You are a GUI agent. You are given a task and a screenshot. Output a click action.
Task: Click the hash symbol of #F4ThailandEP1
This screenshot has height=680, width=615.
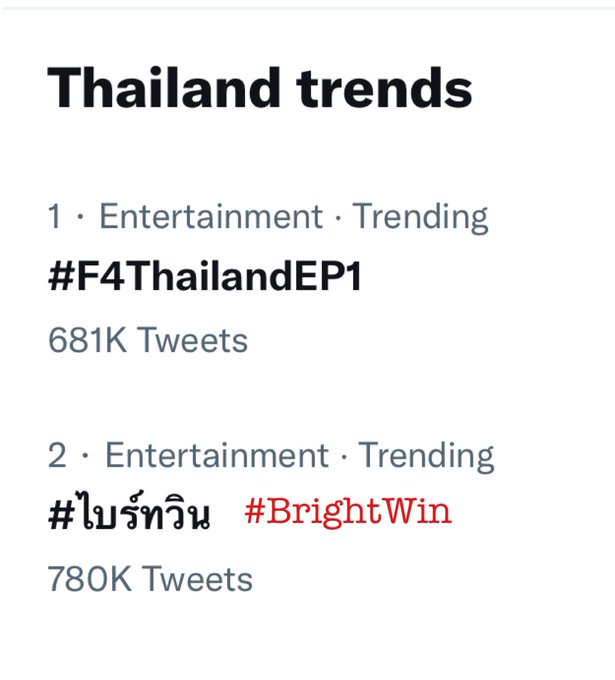click(x=62, y=277)
